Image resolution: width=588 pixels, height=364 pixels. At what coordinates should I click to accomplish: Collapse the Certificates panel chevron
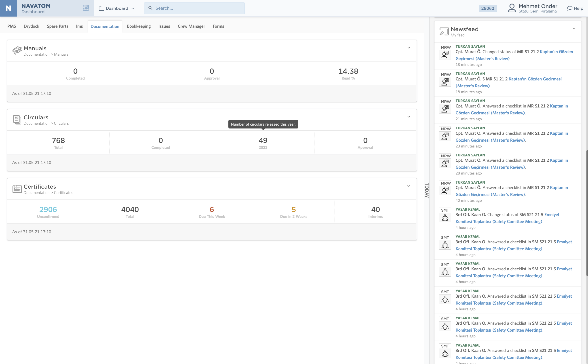pos(409,186)
